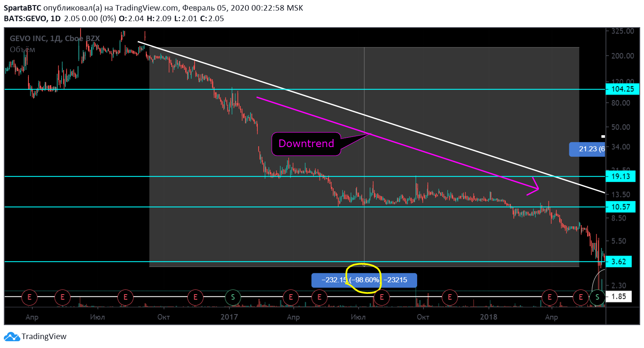Click the 5.50 price axis value

pos(619,241)
